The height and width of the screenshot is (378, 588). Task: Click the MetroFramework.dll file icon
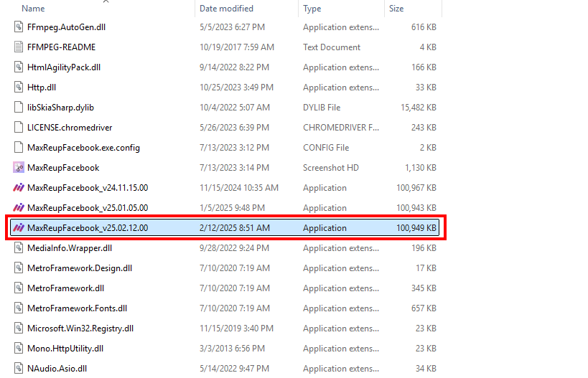tap(19, 288)
